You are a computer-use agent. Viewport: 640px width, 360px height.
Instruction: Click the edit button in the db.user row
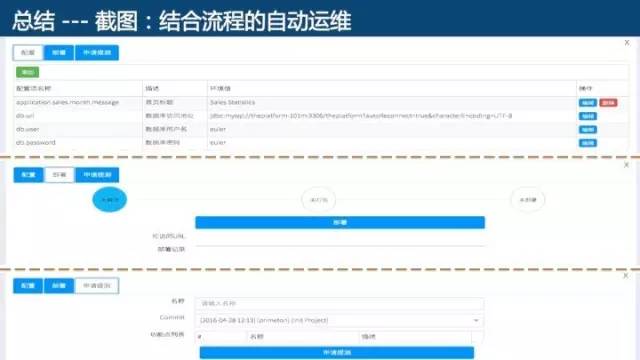(x=588, y=129)
